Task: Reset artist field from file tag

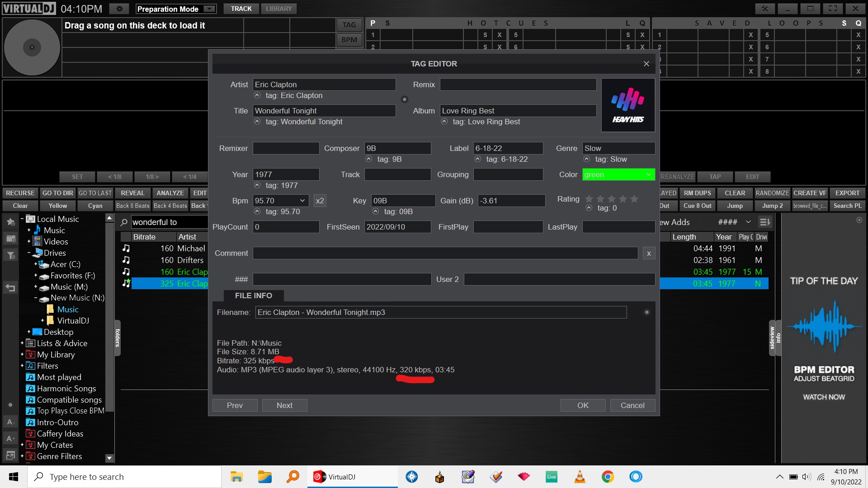Action: 257,95
